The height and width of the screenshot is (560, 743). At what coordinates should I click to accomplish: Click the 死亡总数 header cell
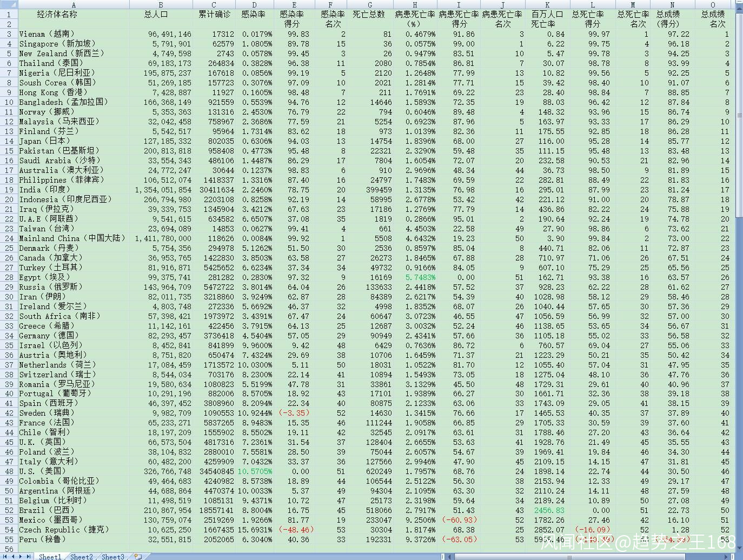[370, 15]
